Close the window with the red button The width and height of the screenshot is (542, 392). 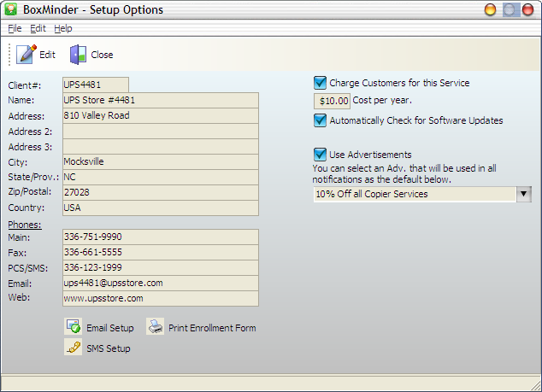(527, 9)
